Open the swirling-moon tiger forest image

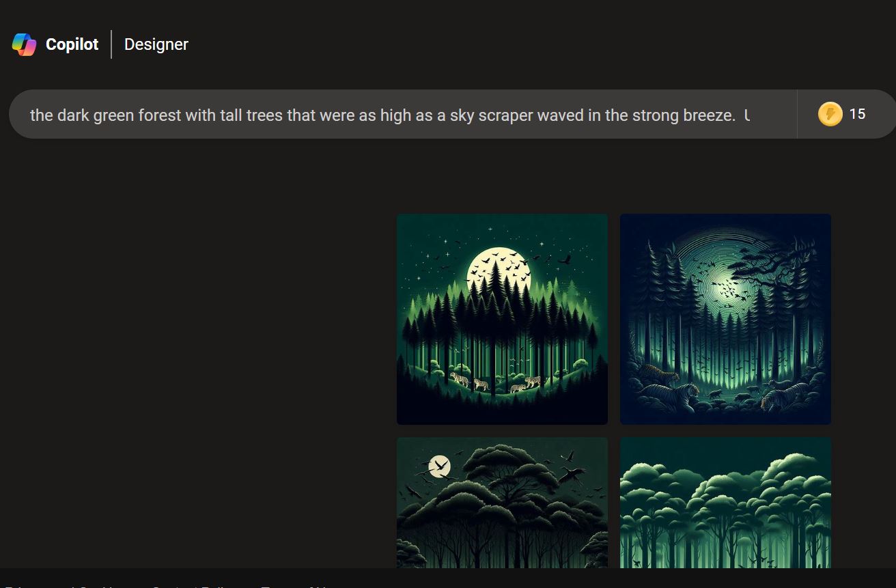tap(725, 319)
